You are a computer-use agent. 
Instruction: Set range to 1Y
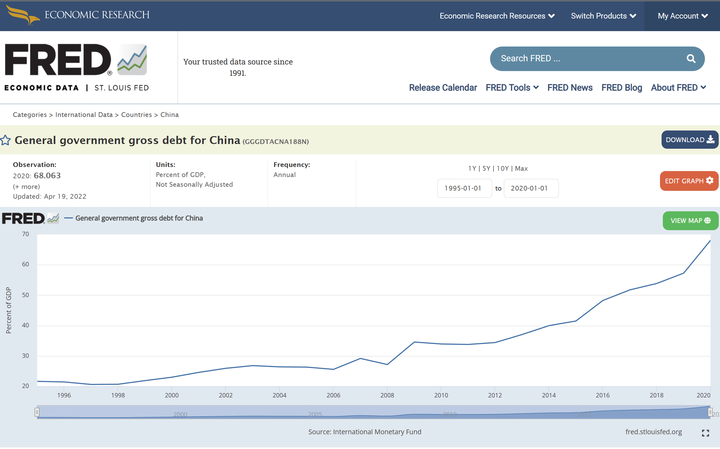pos(472,168)
